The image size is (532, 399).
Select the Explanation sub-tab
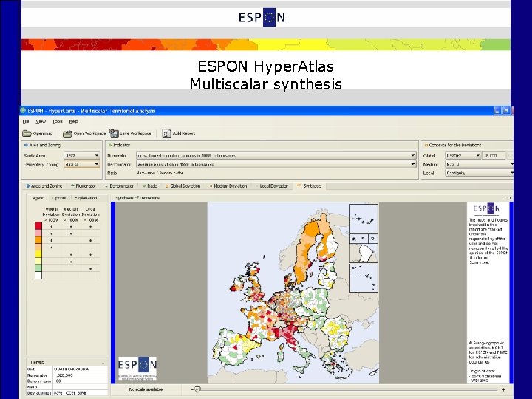pyautogui.click(x=86, y=198)
